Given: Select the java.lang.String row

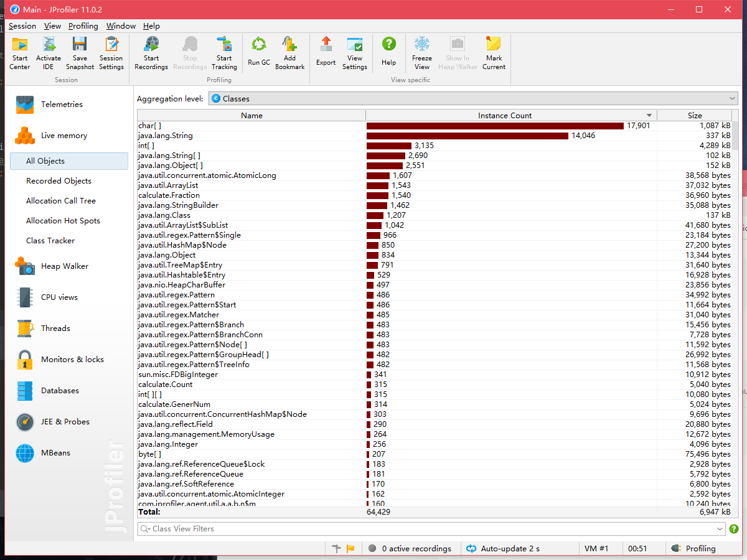Looking at the screenshot, I should click(x=435, y=136).
